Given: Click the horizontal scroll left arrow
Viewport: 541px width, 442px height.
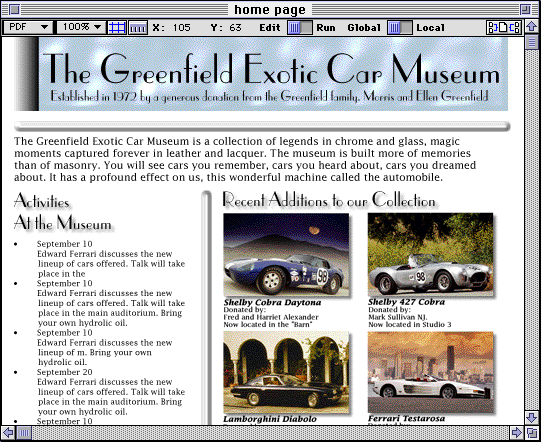Looking at the screenshot, I should coord(8,432).
